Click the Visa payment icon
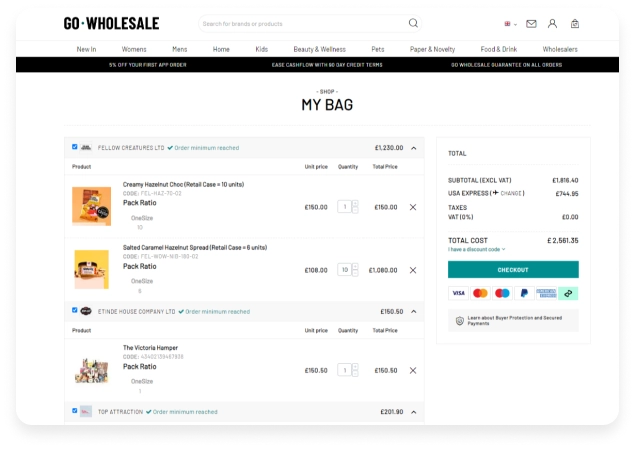The width and height of the screenshot is (635, 449). (458, 293)
